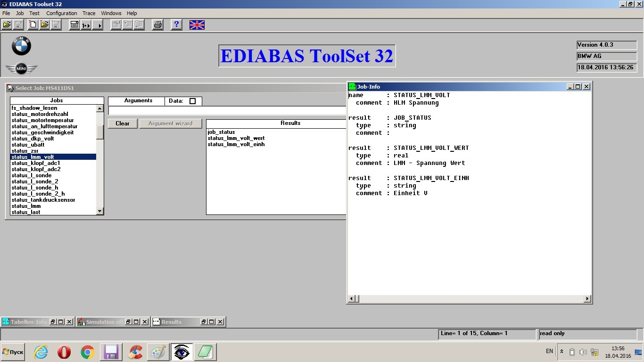The height and width of the screenshot is (362, 644).
Task: Click Job-Info horizontal scroll right arrow
Action: coord(587,299)
